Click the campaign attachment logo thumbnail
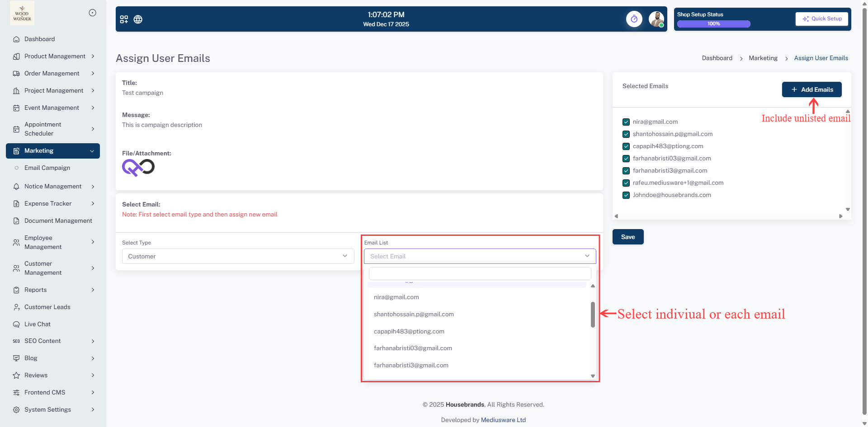The height and width of the screenshot is (427, 868). [x=138, y=168]
